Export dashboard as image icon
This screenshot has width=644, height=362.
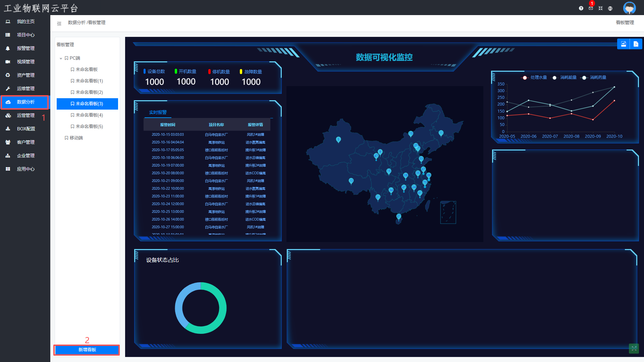pos(624,44)
